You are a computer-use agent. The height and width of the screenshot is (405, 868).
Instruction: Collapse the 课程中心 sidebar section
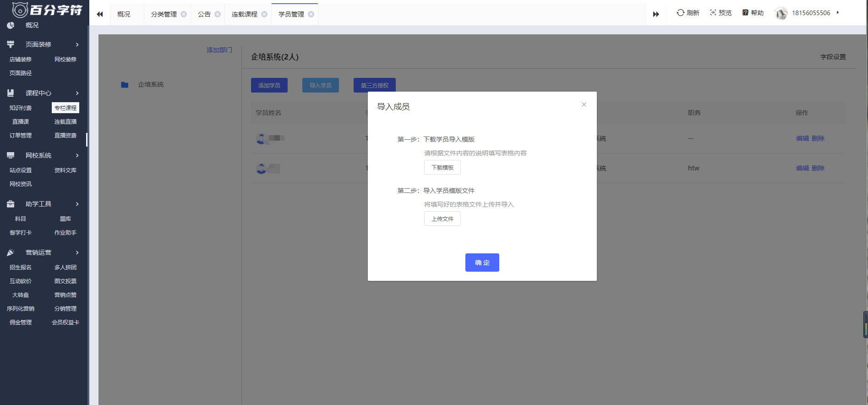(x=77, y=93)
